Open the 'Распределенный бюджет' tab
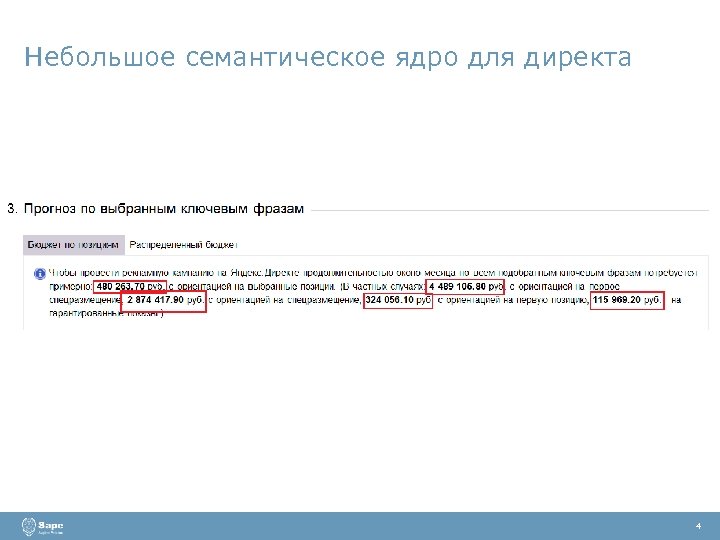This screenshot has width=720, height=540. [183, 245]
